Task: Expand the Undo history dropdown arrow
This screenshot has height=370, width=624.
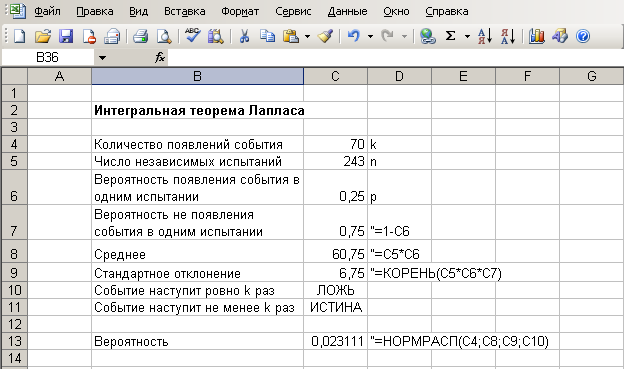Action: [370, 37]
